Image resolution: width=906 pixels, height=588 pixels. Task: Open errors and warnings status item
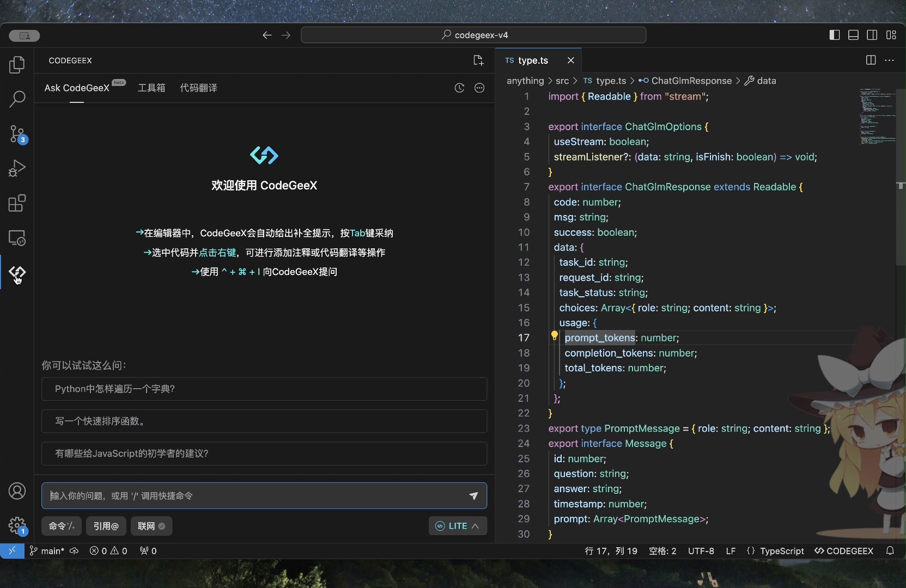pos(108,551)
